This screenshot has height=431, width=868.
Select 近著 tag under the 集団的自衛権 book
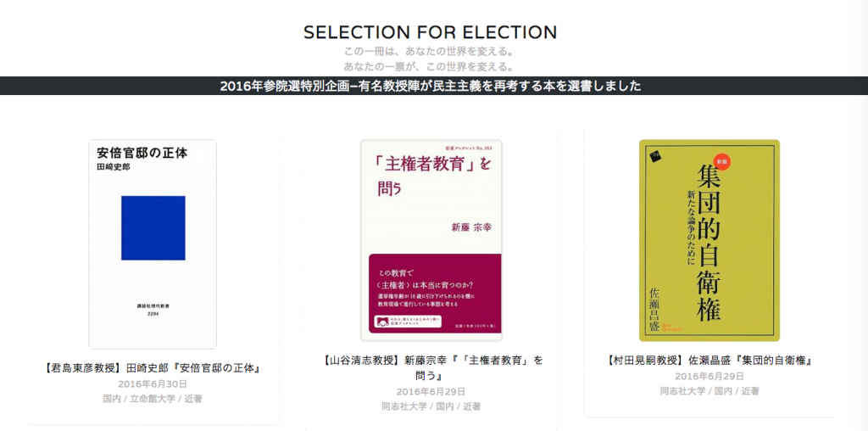tap(749, 391)
